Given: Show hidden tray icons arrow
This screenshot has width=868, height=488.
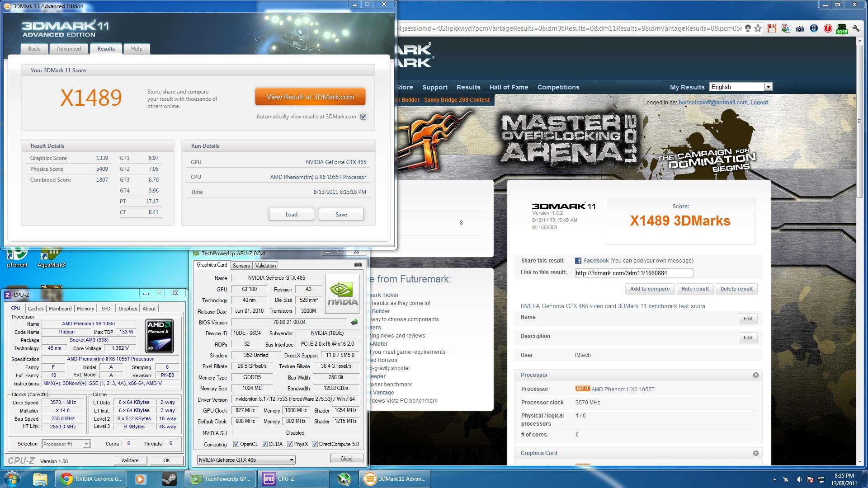Looking at the screenshot, I should 774,479.
